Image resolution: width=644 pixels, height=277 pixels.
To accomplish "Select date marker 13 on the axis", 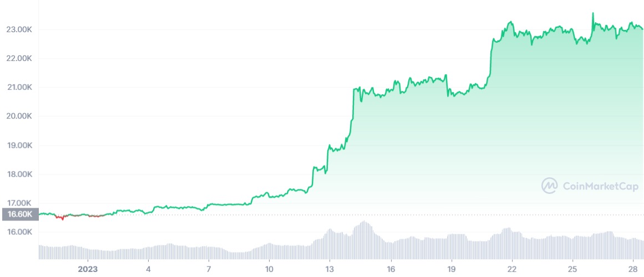I will click(329, 269).
